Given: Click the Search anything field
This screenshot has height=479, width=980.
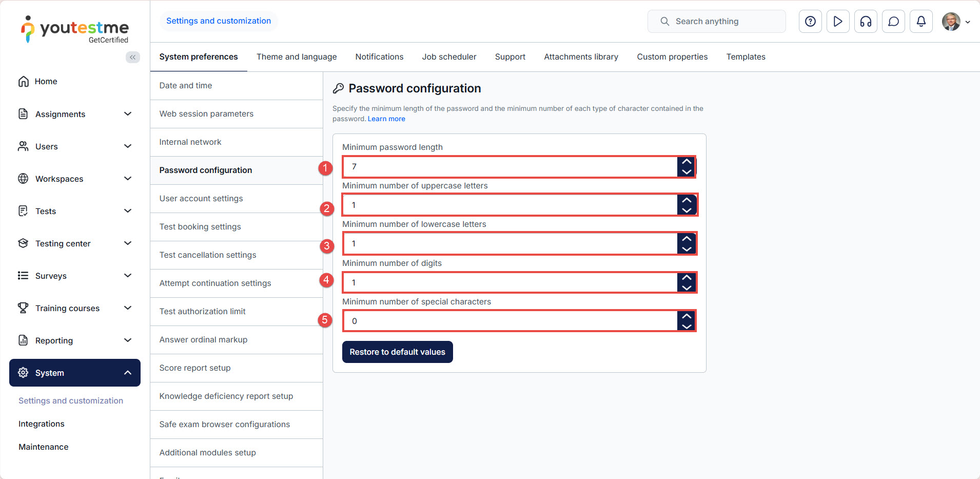Looking at the screenshot, I should (x=716, y=22).
